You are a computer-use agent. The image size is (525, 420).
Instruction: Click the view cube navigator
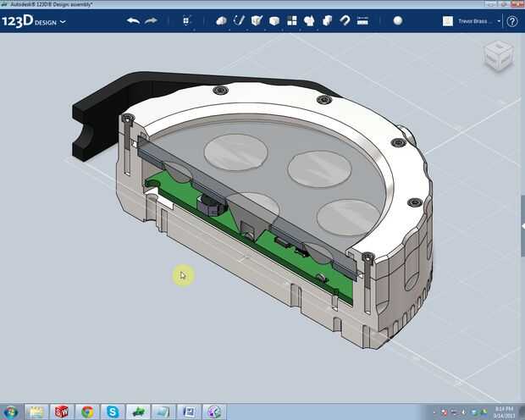[x=499, y=56]
